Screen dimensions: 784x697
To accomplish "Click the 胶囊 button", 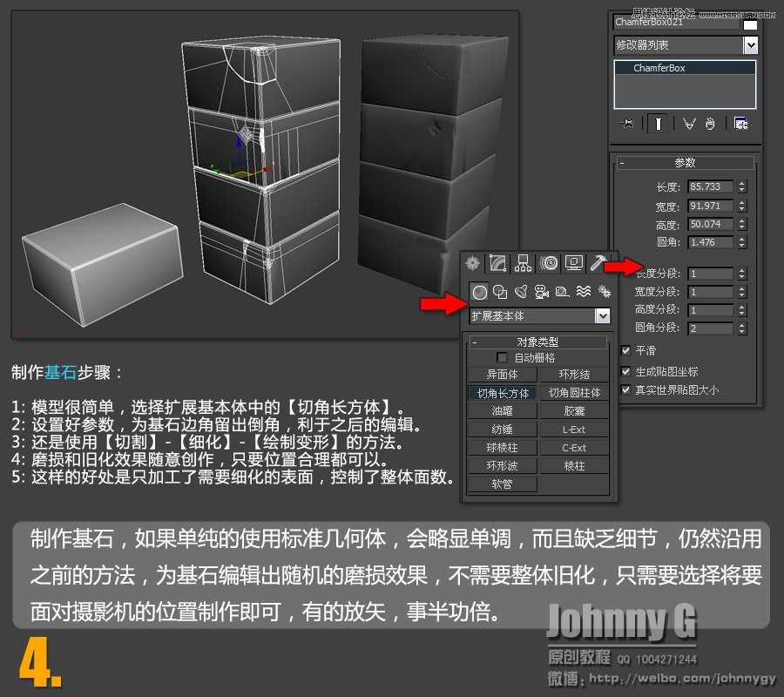I will click(575, 411).
